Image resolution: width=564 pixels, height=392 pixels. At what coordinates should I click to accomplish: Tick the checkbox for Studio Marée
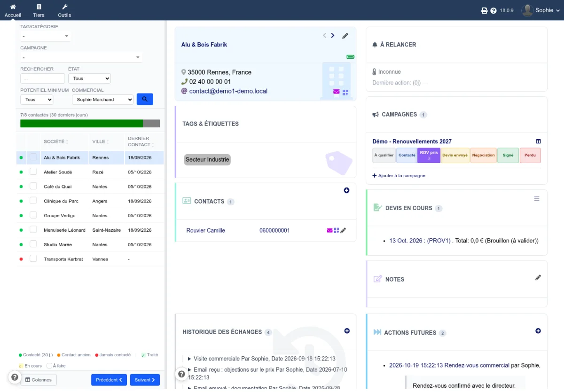(x=33, y=244)
